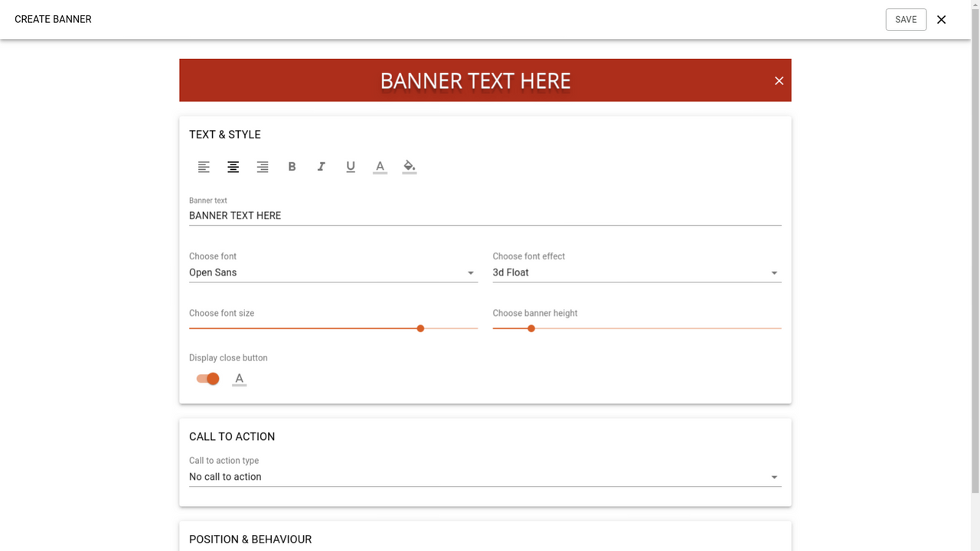This screenshot has height=551, width=980.
Task: Click the Choose banner height label
Action: 535,313
